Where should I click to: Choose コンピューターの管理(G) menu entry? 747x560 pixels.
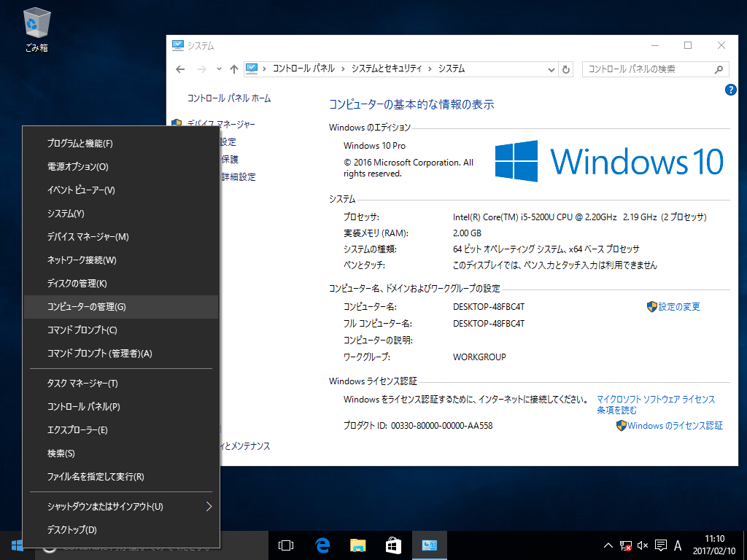(x=121, y=307)
